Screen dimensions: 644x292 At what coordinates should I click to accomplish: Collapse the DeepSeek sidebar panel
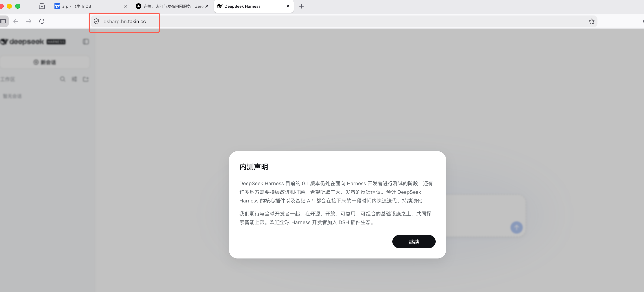(x=86, y=42)
